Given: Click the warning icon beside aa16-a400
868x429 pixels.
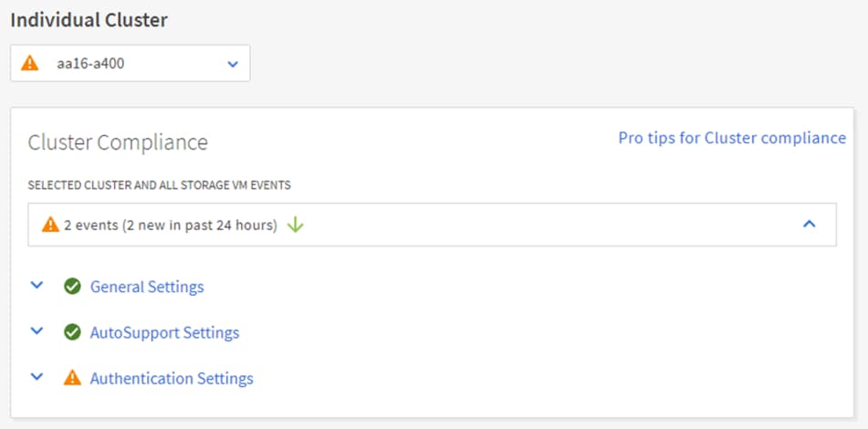Looking at the screenshot, I should tap(30, 64).
